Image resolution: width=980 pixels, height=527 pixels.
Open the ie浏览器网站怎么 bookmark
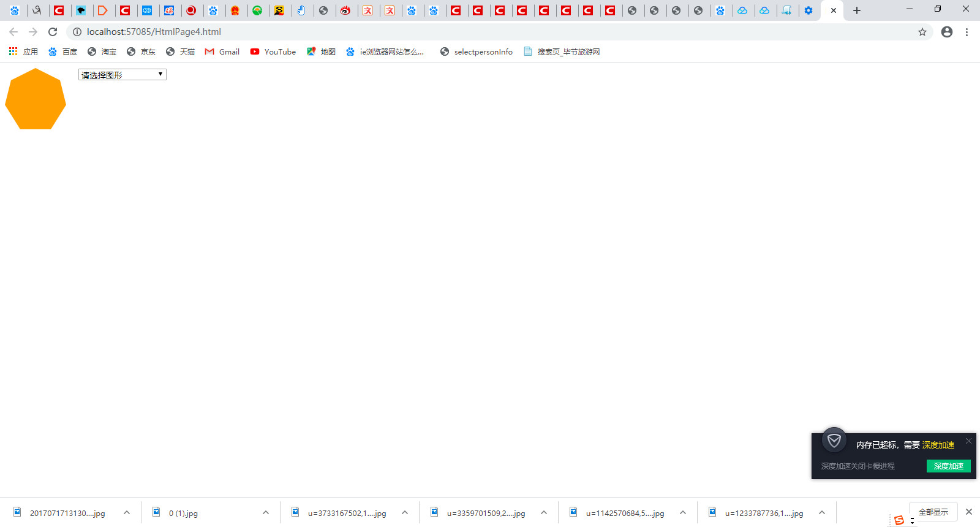pyautogui.click(x=384, y=51)
